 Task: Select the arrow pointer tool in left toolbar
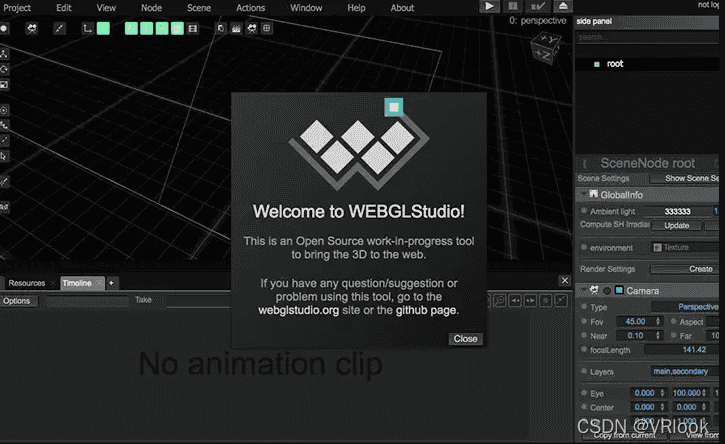tap(5, 156)
